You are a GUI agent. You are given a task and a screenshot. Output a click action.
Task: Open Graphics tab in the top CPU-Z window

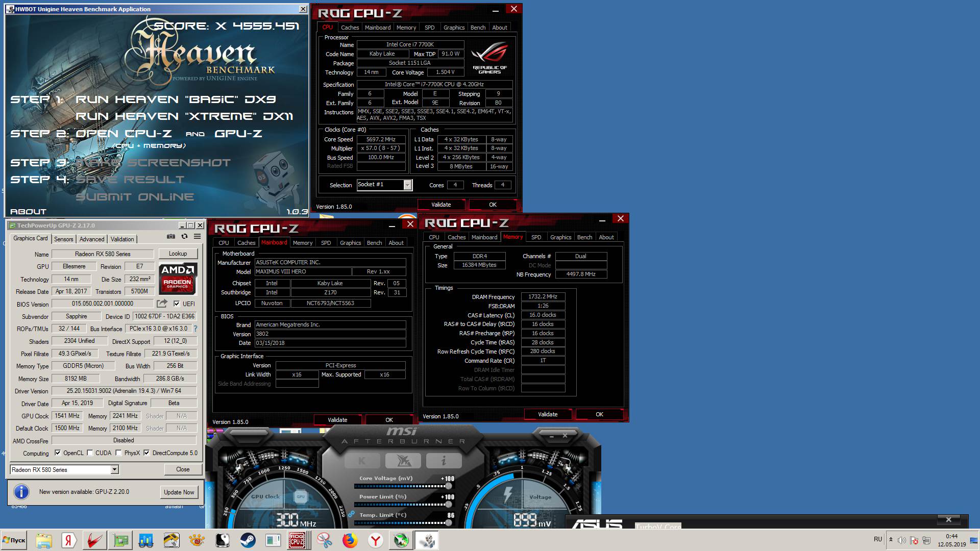pyautogui.click(x=454, y=28)
